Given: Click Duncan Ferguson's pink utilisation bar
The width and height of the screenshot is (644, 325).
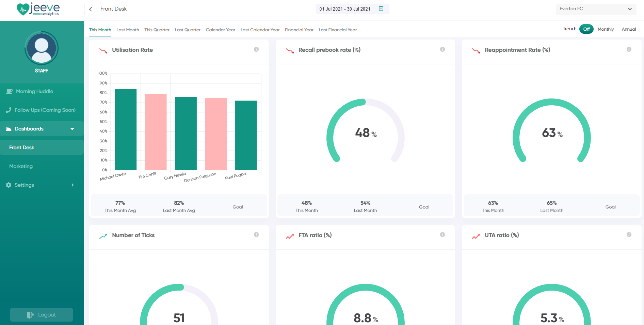Looking at the screenshot, I should tap(216, 134).
